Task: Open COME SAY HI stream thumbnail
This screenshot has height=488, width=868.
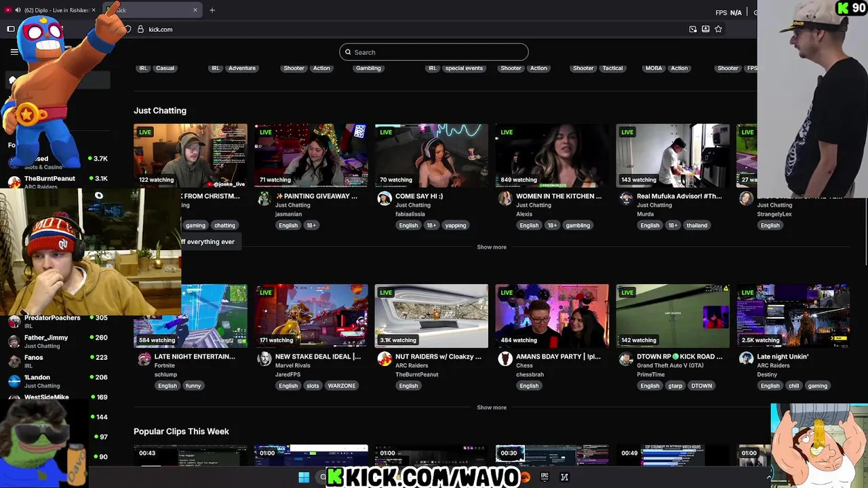Action: click(431, 155)
